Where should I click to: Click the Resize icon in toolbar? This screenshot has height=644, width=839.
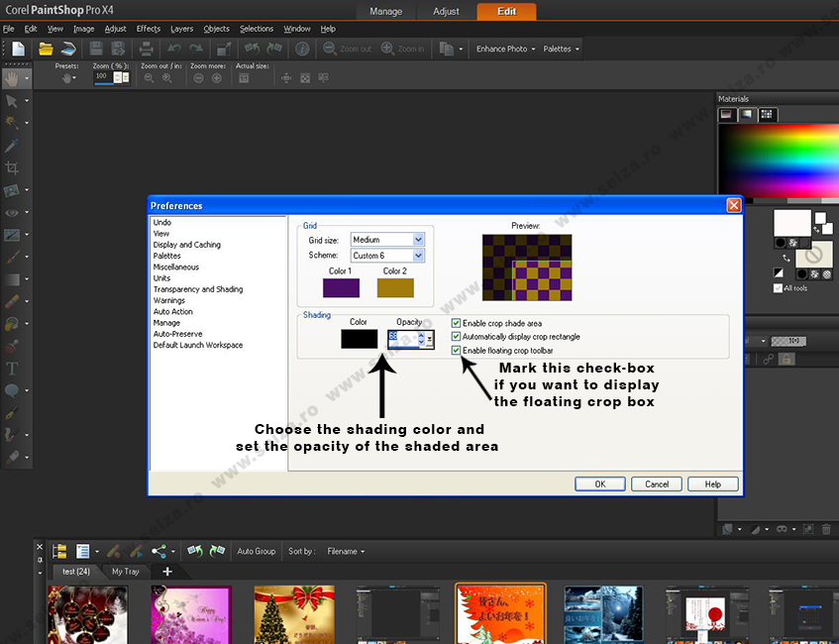(224, 49)
